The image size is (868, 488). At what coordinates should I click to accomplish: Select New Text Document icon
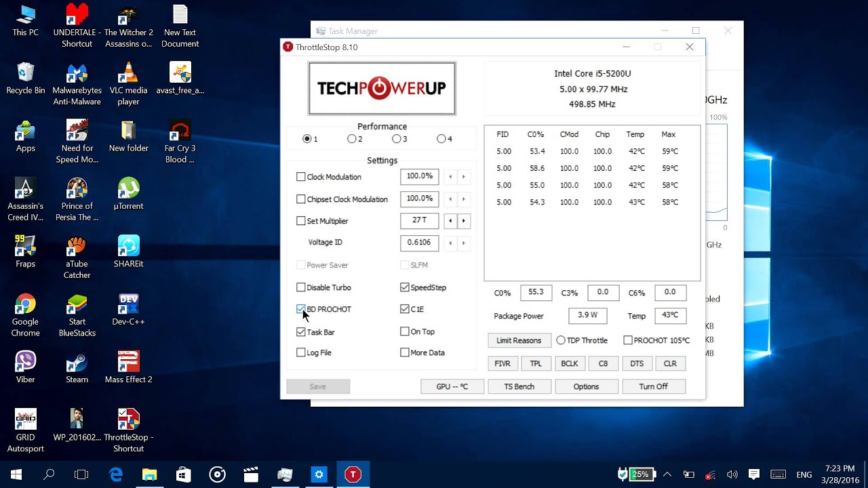[x=180, y=26]
